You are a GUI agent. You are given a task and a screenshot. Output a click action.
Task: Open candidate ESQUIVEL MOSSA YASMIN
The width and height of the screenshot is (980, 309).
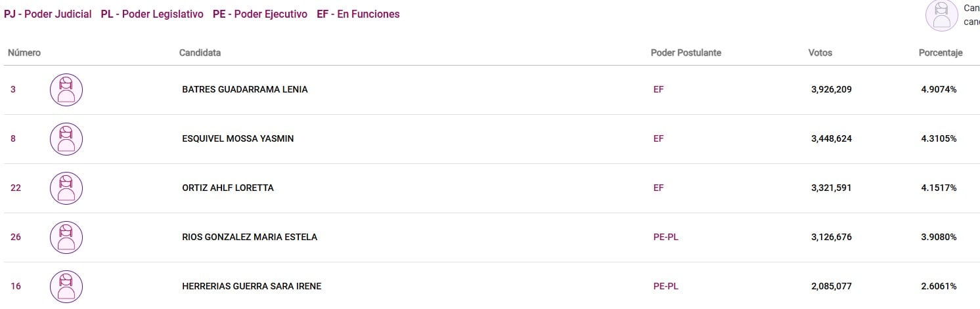(238, 139)
